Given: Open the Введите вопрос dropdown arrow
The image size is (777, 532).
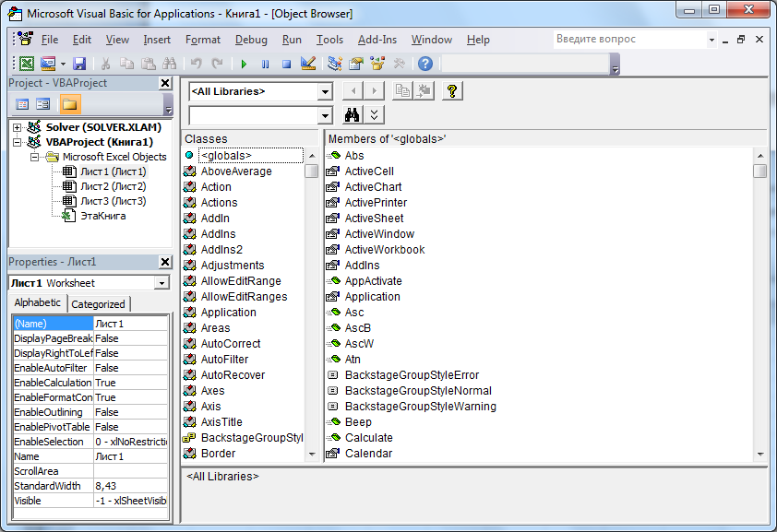Looking at the screenshot, I should [x=711, y=40].
